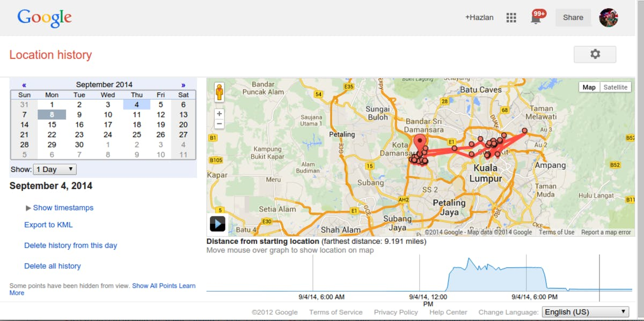Click the Sungai Buloh map label
Image resolution: width=644 pixels, height=321 pixels.
(x=378, y=113)
